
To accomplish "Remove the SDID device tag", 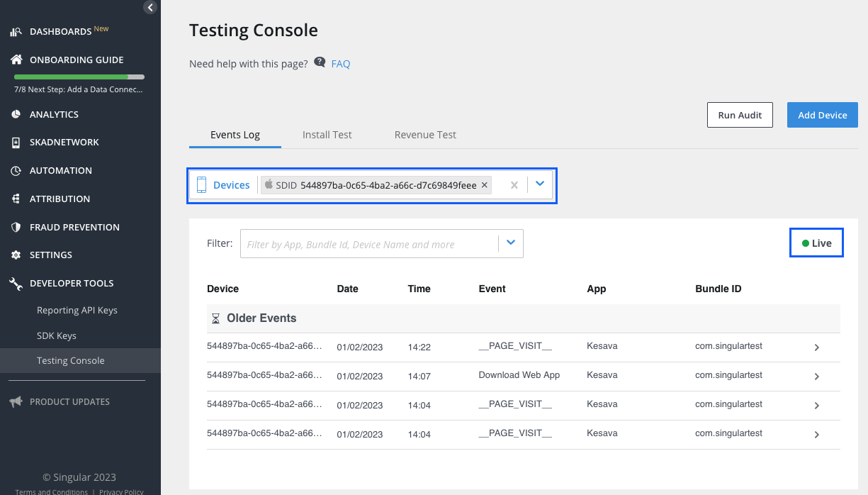I will 485,185.
